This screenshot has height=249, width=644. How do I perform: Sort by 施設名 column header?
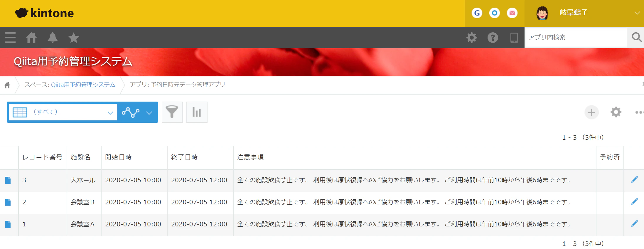pyautogui.click(x=84, y=157)
